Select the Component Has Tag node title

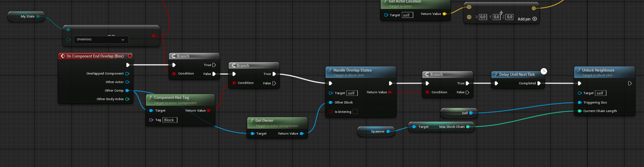(x=171, y=98)
